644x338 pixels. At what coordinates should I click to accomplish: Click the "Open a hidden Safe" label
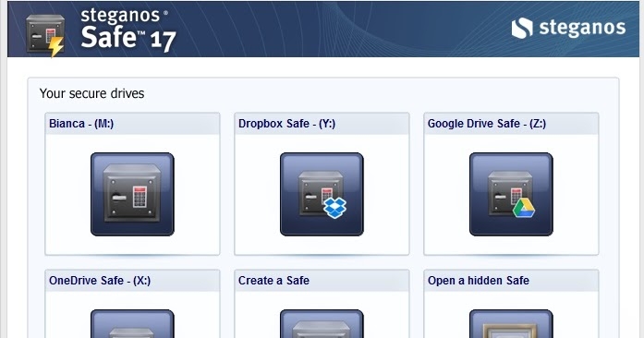[478, 281]
